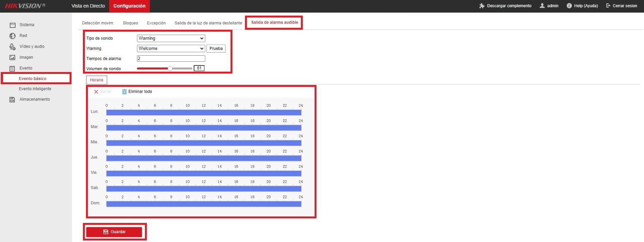Expand the Tipo de sonido dropdown

pyautogui.click(x=171, y=38)
